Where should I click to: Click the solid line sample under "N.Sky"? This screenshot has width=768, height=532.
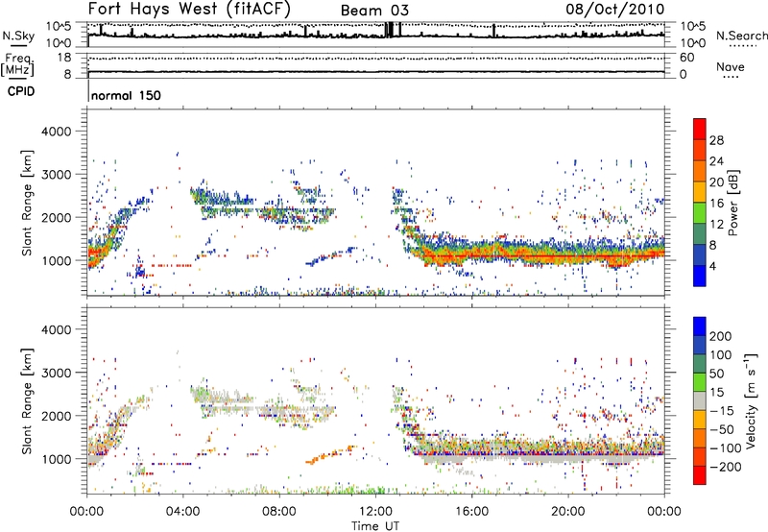(18, 45)
